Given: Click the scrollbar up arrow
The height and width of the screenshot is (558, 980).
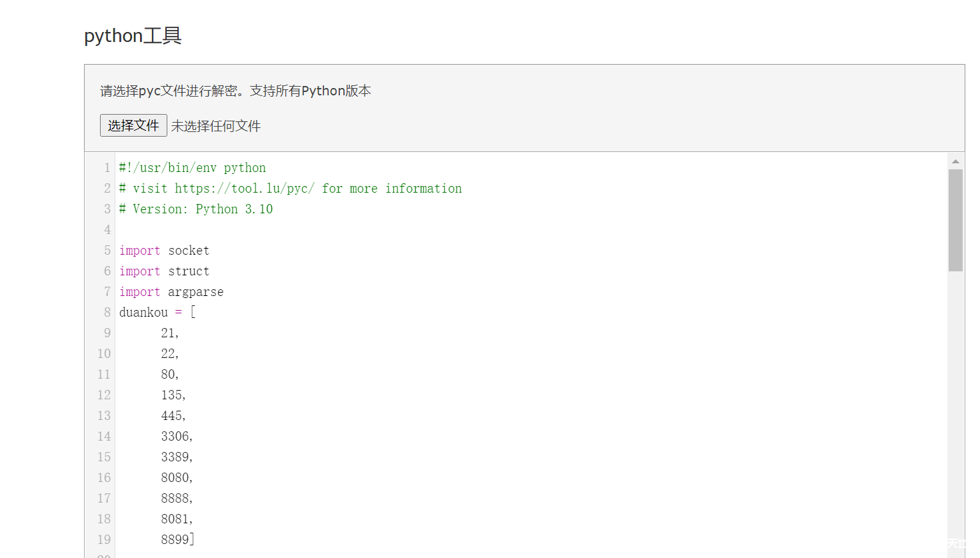Looking at the screenshot, I should [x=956, y=159].
